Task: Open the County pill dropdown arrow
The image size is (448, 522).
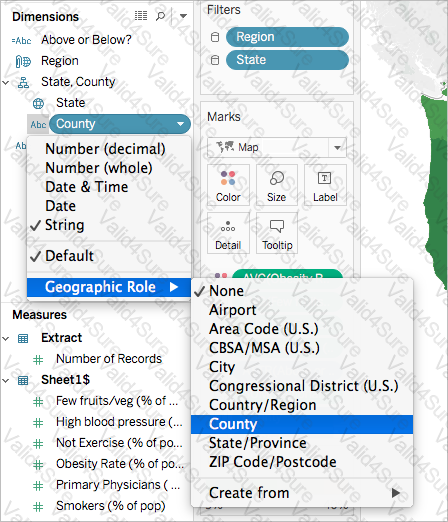Action: point(180,124)
